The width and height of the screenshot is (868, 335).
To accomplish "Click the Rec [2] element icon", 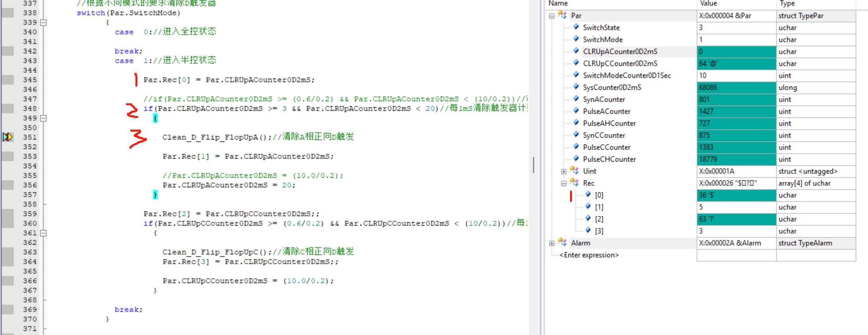I will [588, 218].
